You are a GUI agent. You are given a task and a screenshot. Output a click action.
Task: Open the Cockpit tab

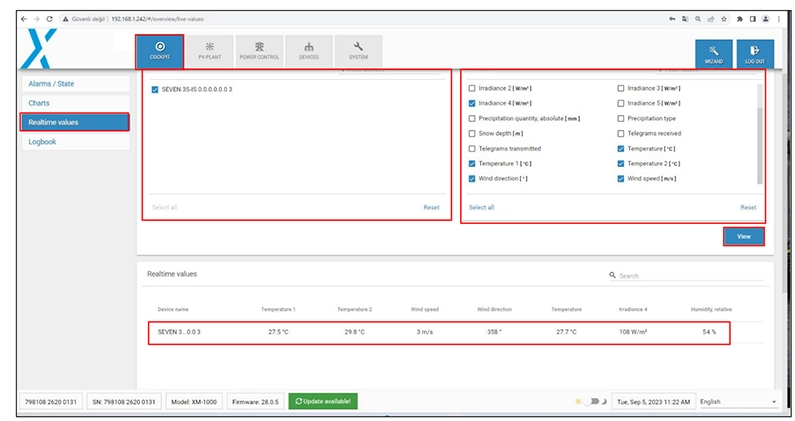click(160, 52)
